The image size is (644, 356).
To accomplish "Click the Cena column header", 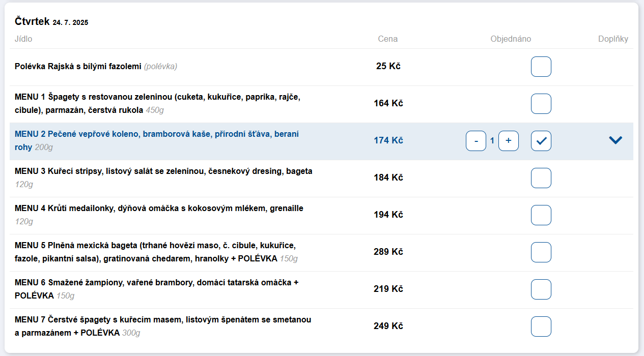I will click(x=388, y=39).
